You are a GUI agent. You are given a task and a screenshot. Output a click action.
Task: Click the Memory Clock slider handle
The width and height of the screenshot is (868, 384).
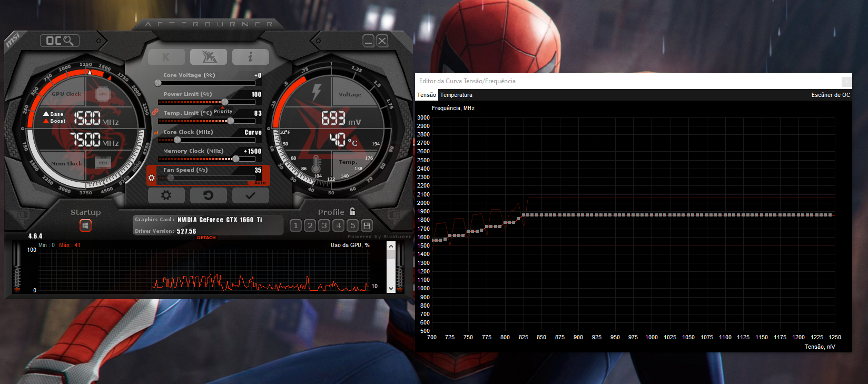pos(236,159)
